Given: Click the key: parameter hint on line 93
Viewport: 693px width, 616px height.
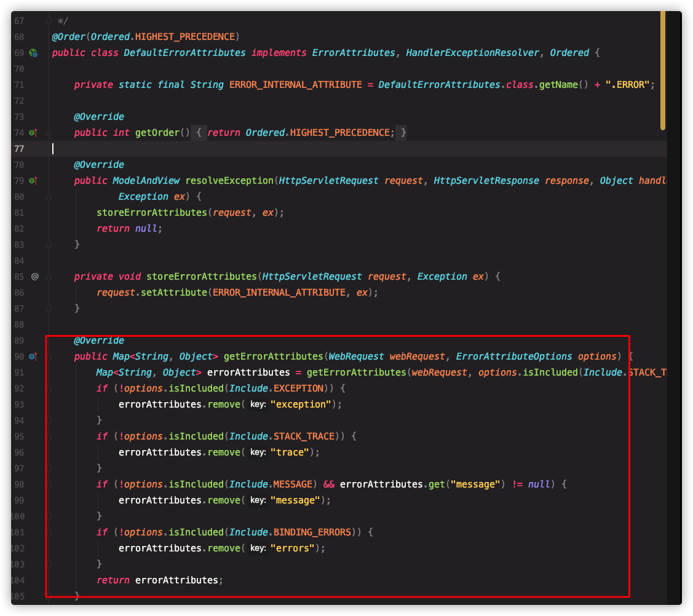Looking at the screenshot, I should coord(258,405).
